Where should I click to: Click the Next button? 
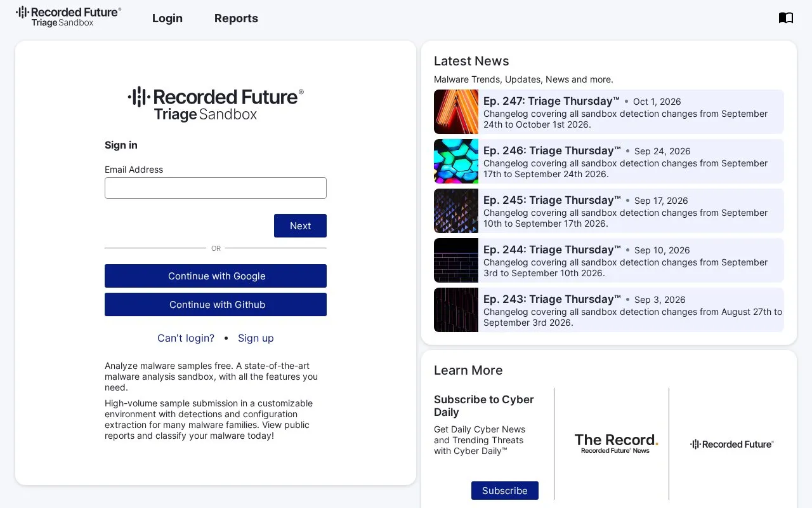click(x=300, y=225)
